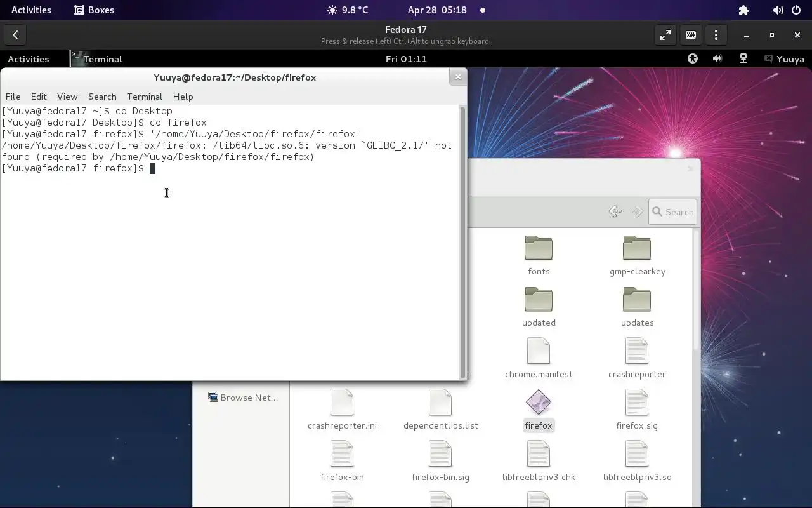The height and width of the screenshot is (508, 812).
Task: Click the GLIBC_2.17 error text
Action: coord(395,145)
